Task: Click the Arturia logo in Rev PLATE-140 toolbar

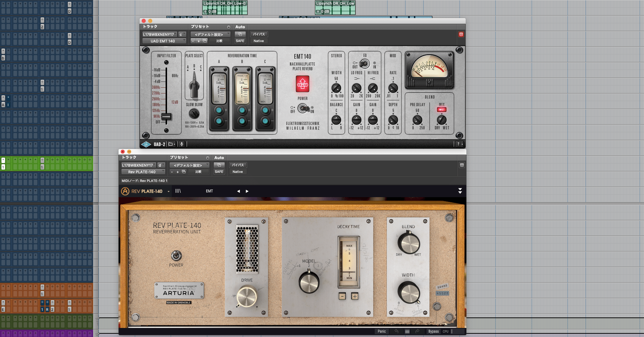Action: tap(125, 191)
